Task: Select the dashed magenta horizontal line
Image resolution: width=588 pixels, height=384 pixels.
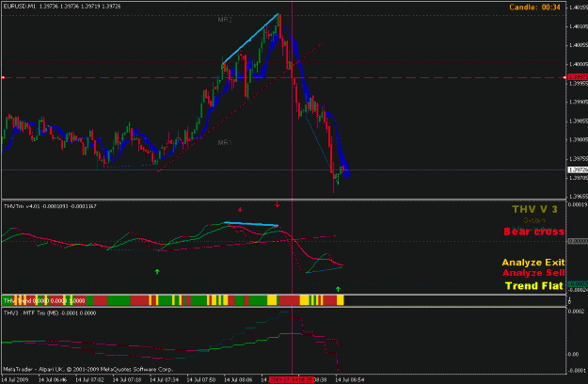Action: pos(283,77)
